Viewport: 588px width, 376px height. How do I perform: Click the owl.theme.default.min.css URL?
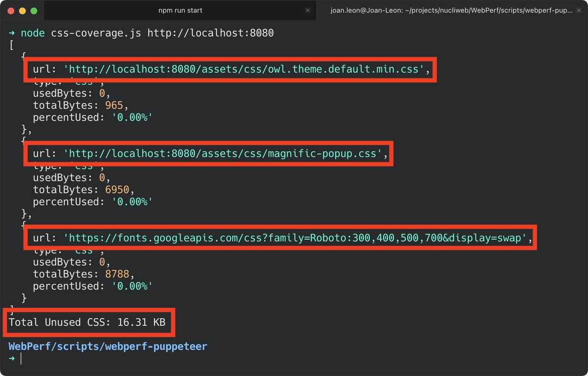pos(244,70)
